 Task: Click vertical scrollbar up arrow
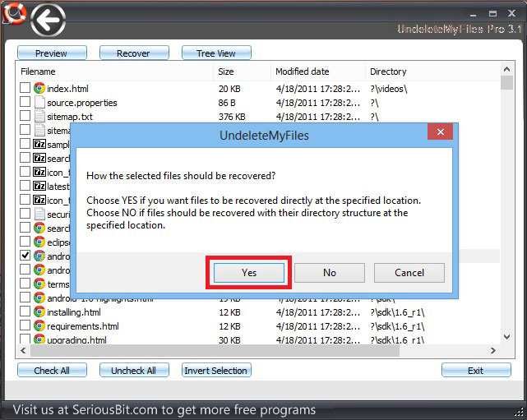click(x=506, y=69)
